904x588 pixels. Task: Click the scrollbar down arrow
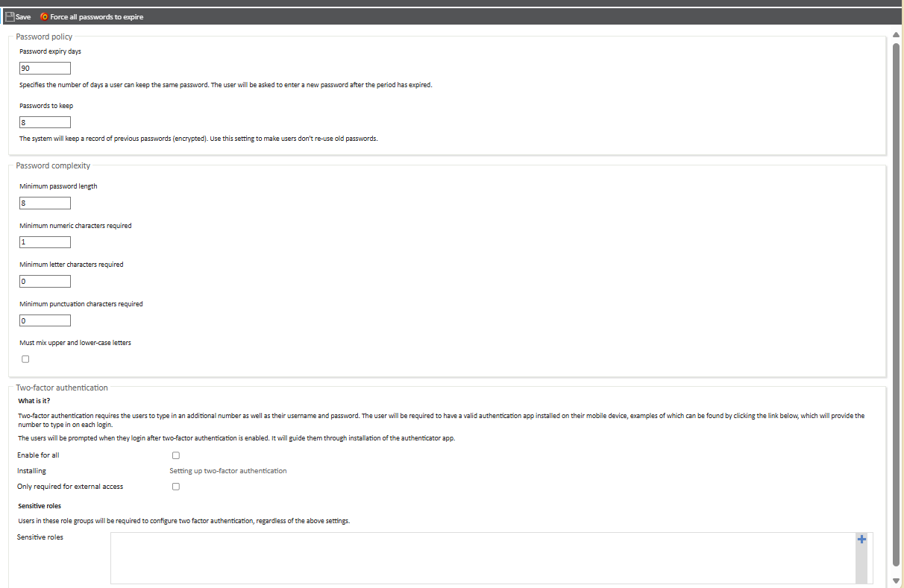896,581
